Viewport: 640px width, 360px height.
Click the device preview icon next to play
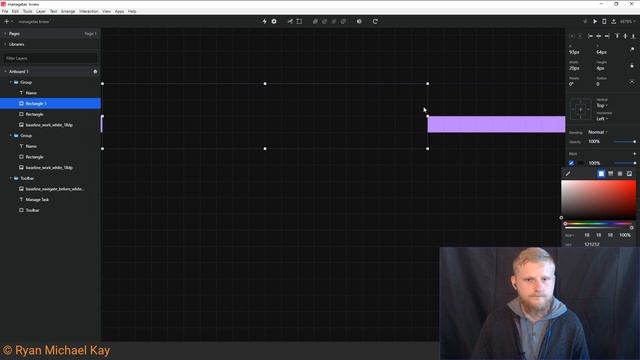604,21
